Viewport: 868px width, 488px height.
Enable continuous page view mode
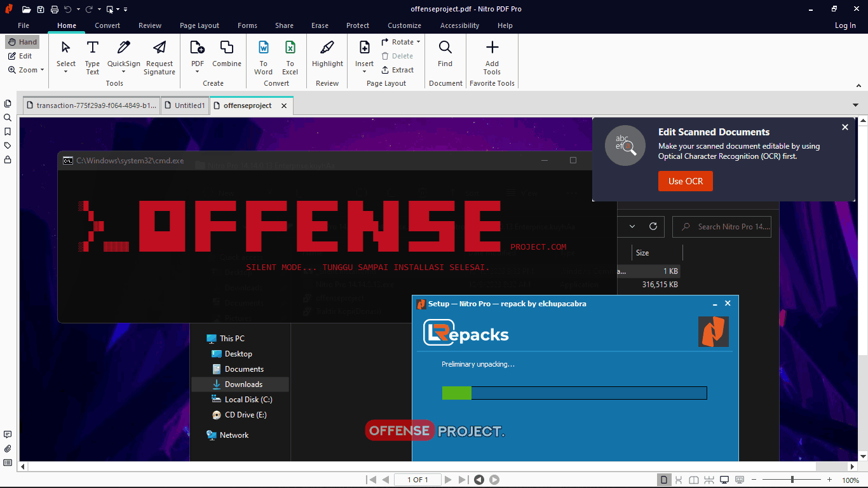click(679, 480)
